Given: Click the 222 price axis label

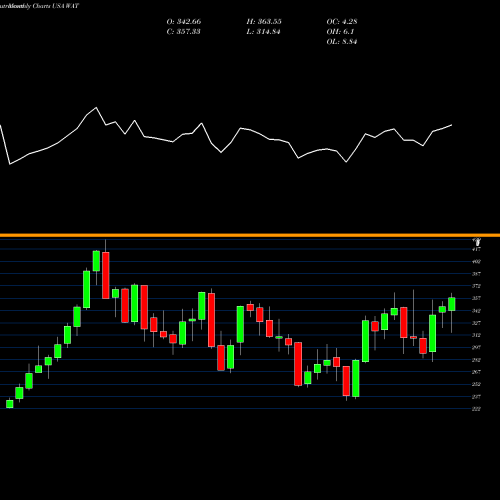Looking at the screenshot, I should pyautogui.click(x=477, y=409).
